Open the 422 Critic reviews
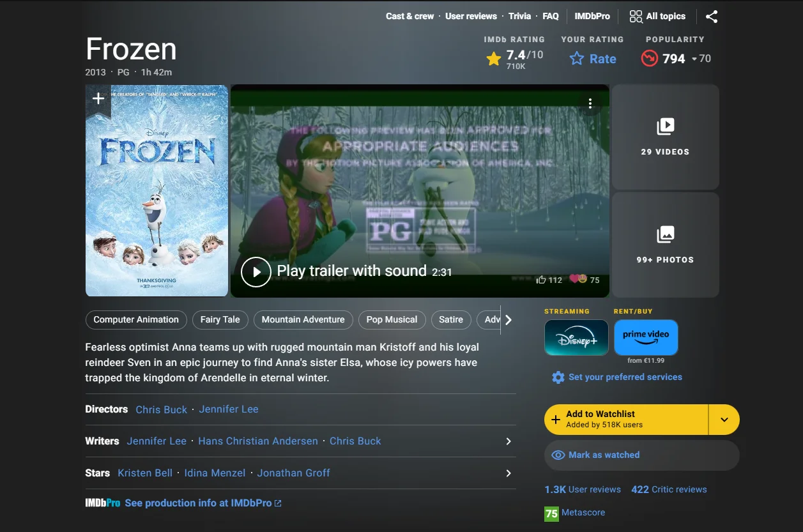The image size is (803, 532). pos(669,489)
